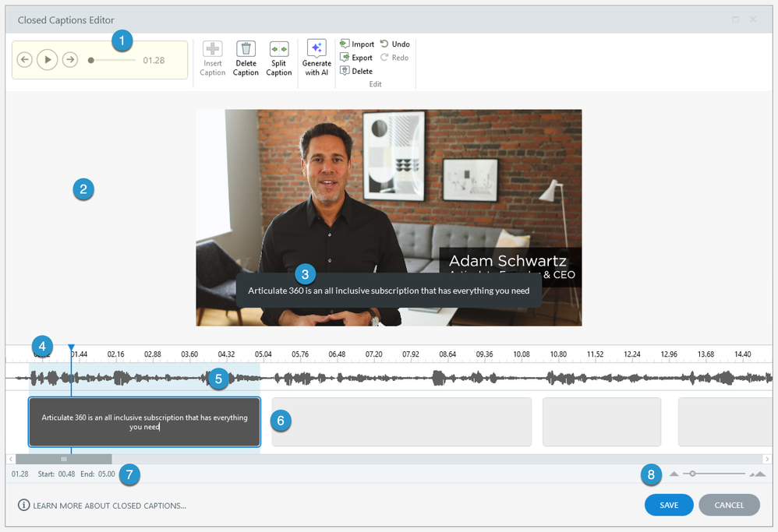Jump to the next caption with right arrow
The width and height of the screenshot is (778, 532).
coord(70,60)
